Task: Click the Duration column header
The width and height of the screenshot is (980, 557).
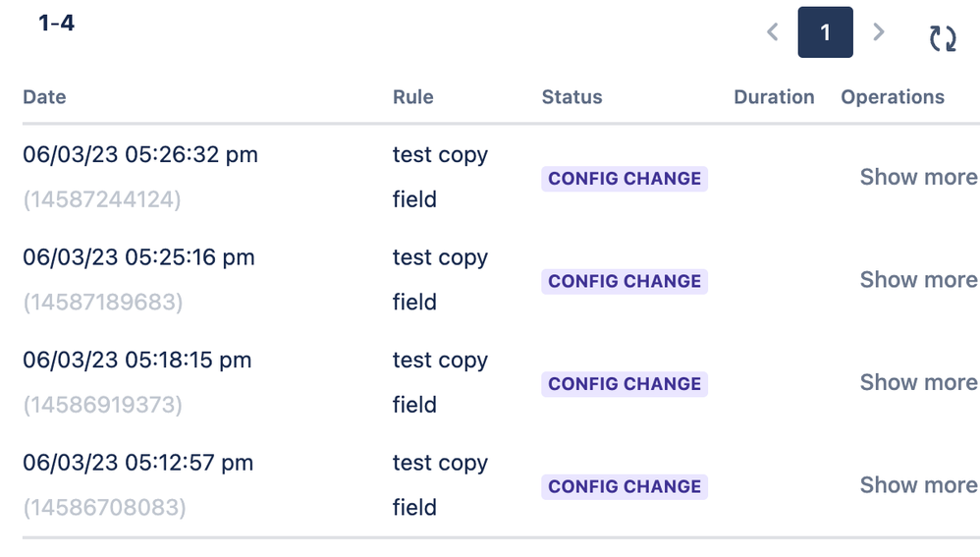Action: pos(774,97)
